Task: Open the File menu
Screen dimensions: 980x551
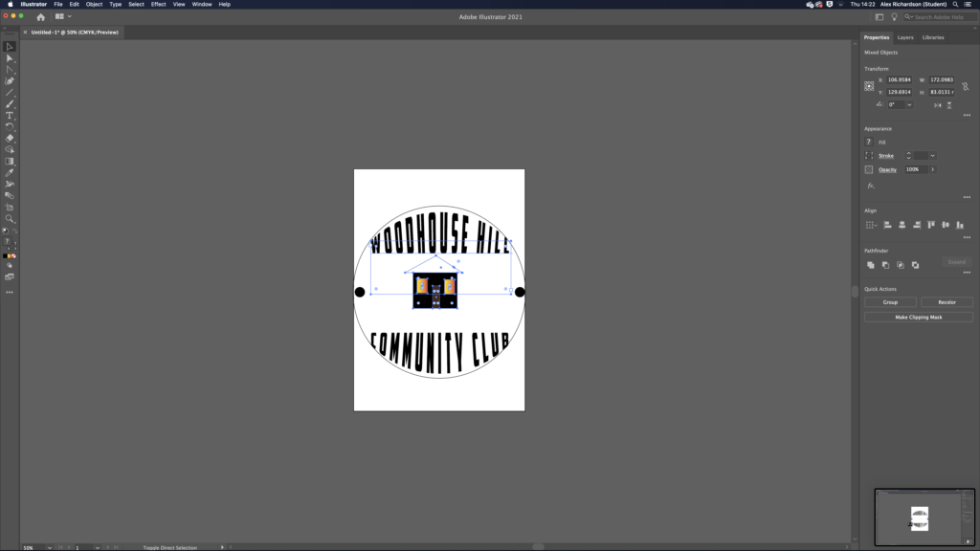Action: [x=58, y=5]
